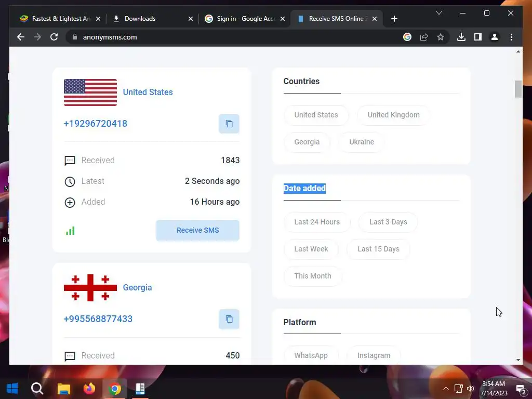
Task: Go back to the previous page
Action: click(x=21, y=37)
